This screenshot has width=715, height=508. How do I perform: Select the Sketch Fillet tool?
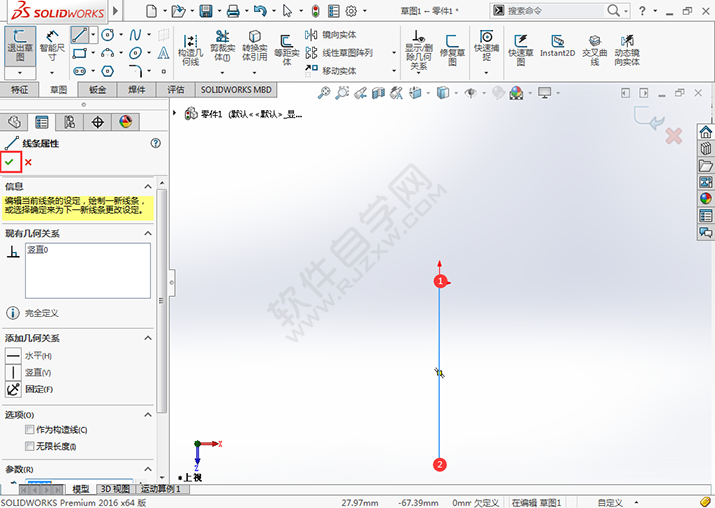tap(135, 71)
